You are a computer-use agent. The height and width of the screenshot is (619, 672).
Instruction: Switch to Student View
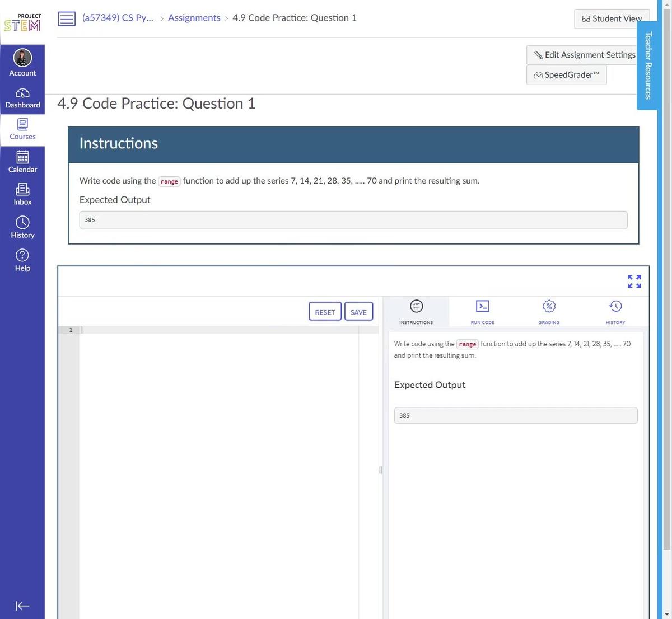612,18
